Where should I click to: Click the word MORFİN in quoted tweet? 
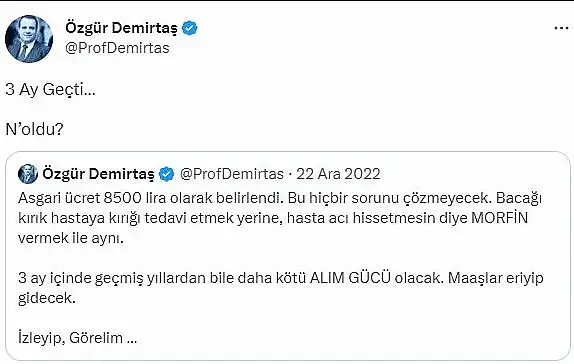tap(499, 218)
